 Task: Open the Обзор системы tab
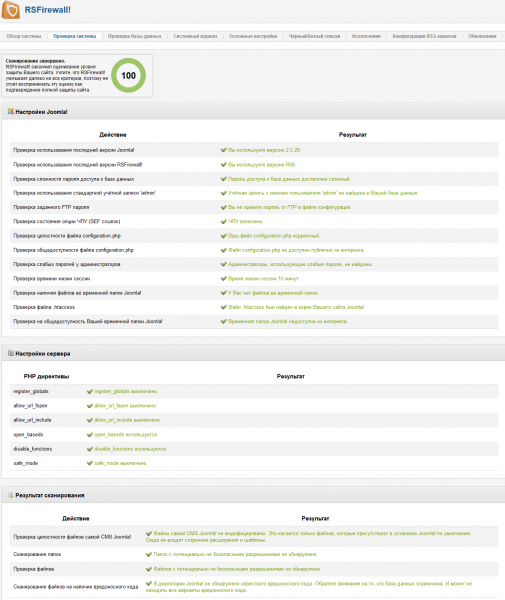pyautogui.click(x=24, y=36)
